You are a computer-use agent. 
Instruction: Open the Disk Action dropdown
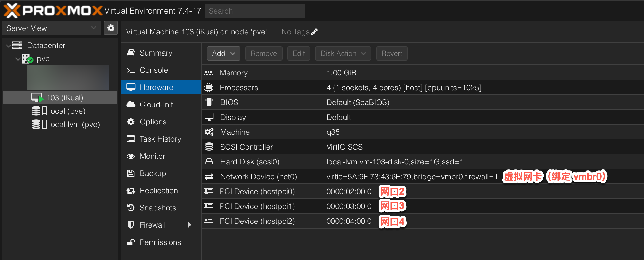point(343,53)
